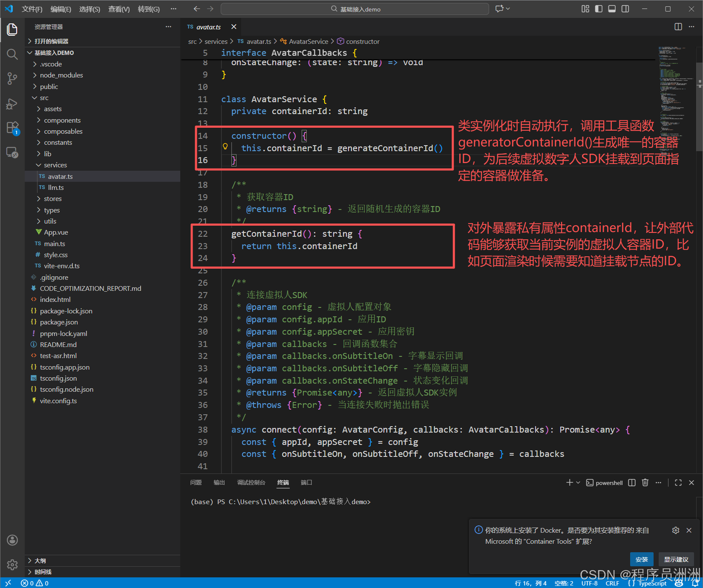
Task: Switch to the 调试控制台 panel tab
Action: tap(251, 482)
